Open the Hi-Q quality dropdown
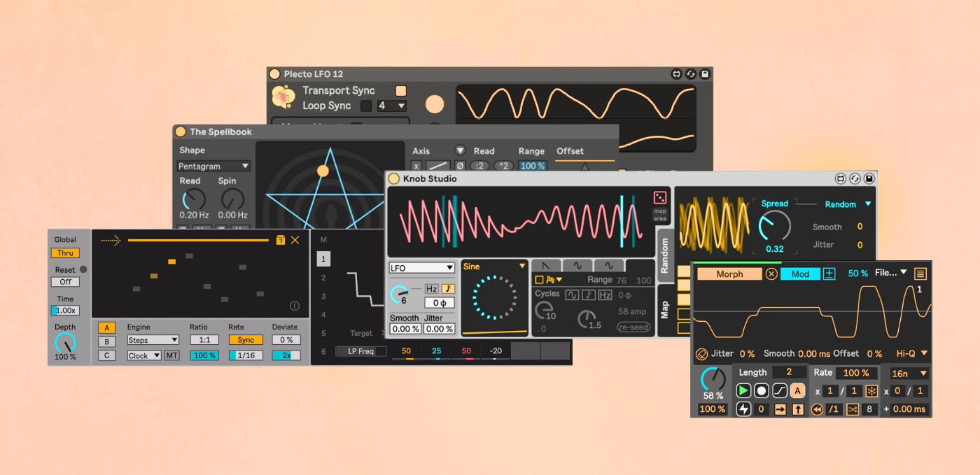This screenshot has height=475, width=980. tap(911, 353)
